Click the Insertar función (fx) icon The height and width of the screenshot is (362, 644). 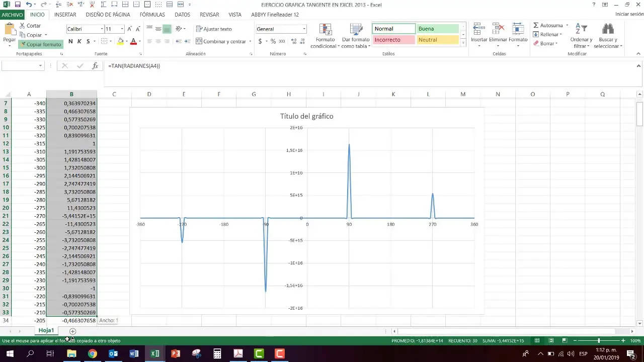point(95,65)
